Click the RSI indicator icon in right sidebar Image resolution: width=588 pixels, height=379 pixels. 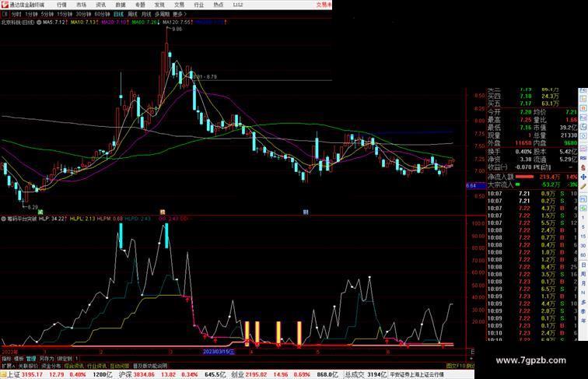click(583, 158)
